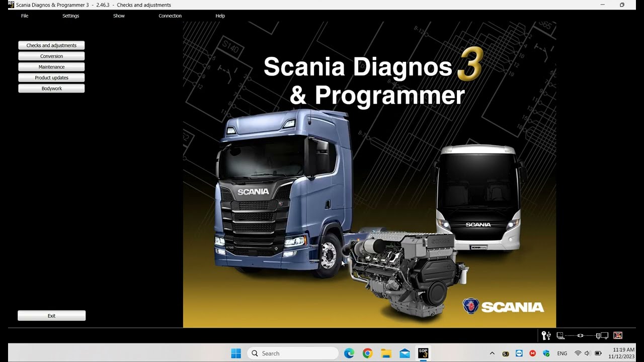Click the speaker volume icon
This screenshot has height=362, width=644.
pyautogui.click(x=587, y=353)
